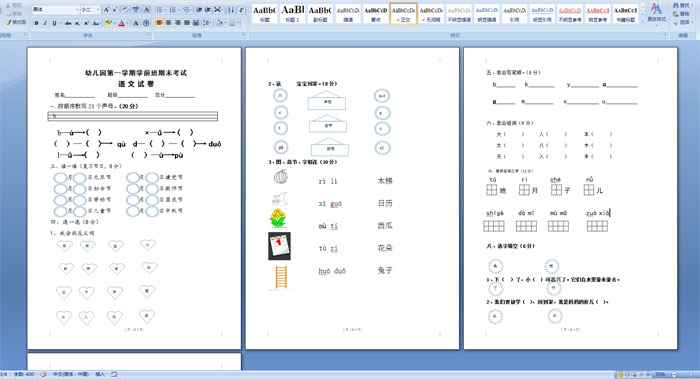
Task: Toggle Underline formatting button
Action: click(54, 23)
